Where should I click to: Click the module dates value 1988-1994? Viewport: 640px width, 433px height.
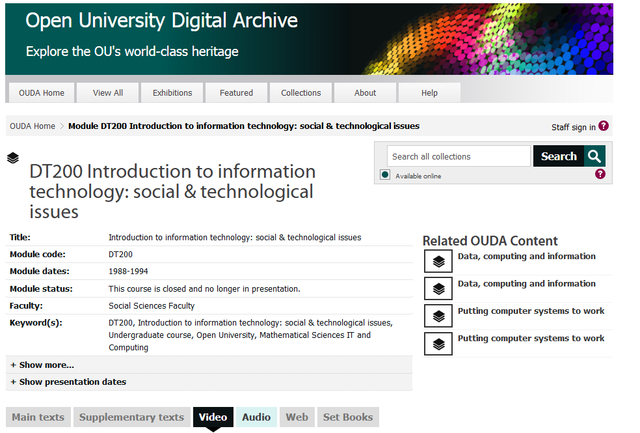click(128, 271)
